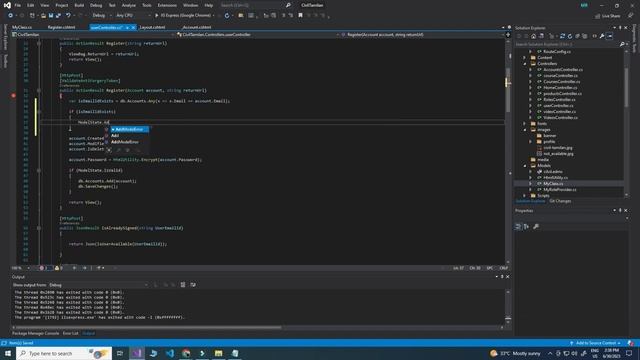The width and height of the screenshot is (640, 360).
Task: Click the Collapse All icon in Solution Explorer
Action: pyautogui.click(x=578, y=36)
